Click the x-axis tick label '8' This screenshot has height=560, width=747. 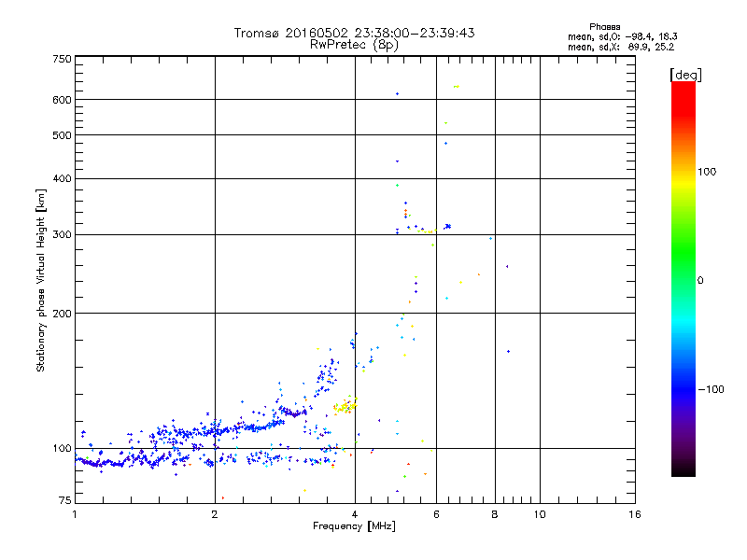pos(495,514)
